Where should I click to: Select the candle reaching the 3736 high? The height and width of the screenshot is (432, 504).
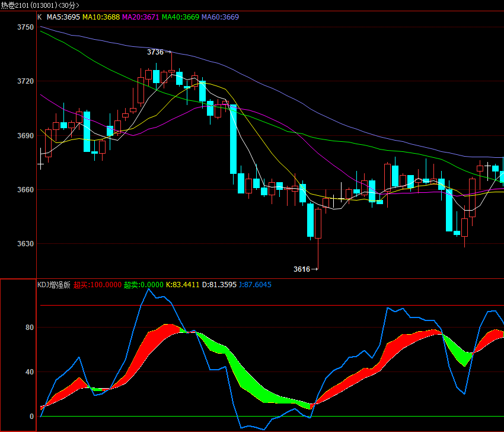171,64
